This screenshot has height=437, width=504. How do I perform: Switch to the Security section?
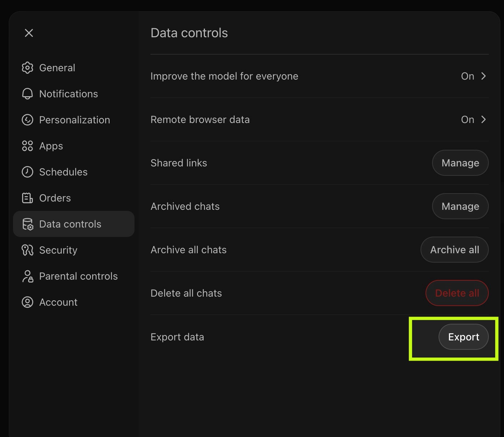(x=58, y=250)
